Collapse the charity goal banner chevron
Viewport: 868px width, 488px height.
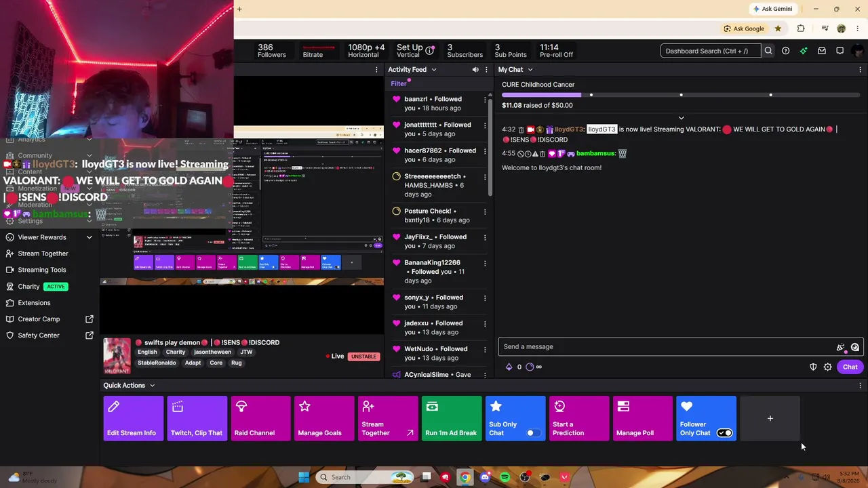coord(682,118)
